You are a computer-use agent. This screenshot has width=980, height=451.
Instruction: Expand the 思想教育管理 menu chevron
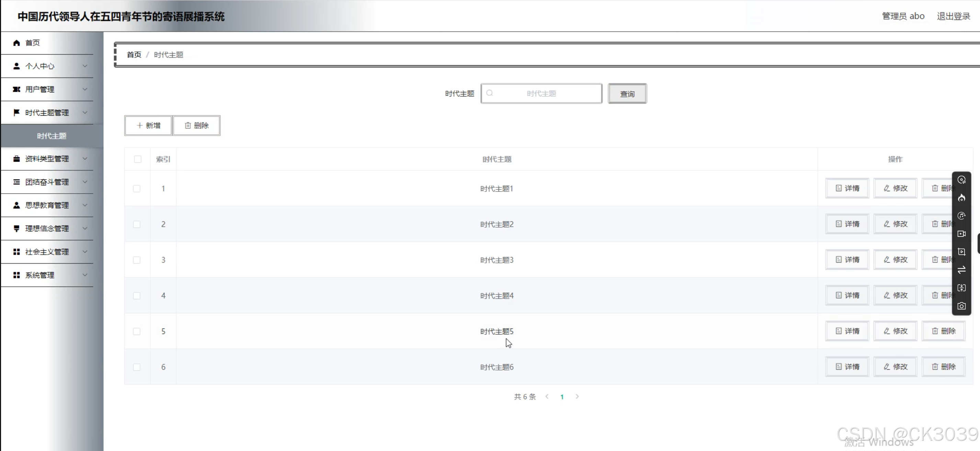point(85,205)
